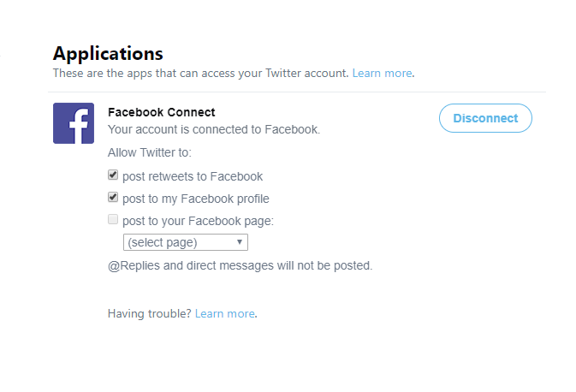The height and width of the screenshot is (392, 576).
Task: Follow the Learn more link after Having trouble
Action: [225, 313]
